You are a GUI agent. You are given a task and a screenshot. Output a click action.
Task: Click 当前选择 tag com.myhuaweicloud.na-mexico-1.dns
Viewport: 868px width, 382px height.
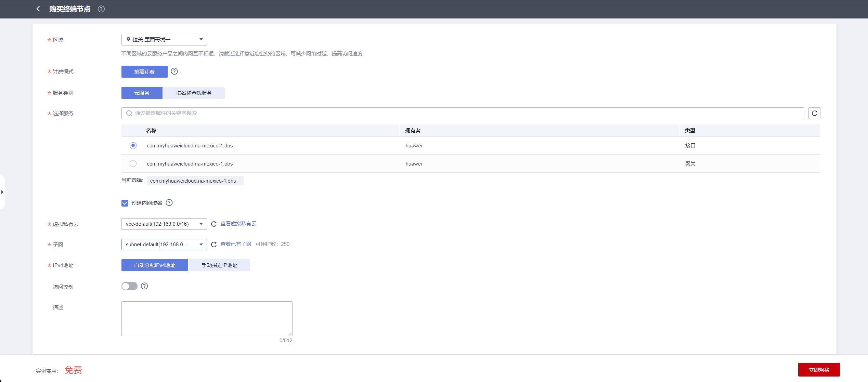point(195,181)
